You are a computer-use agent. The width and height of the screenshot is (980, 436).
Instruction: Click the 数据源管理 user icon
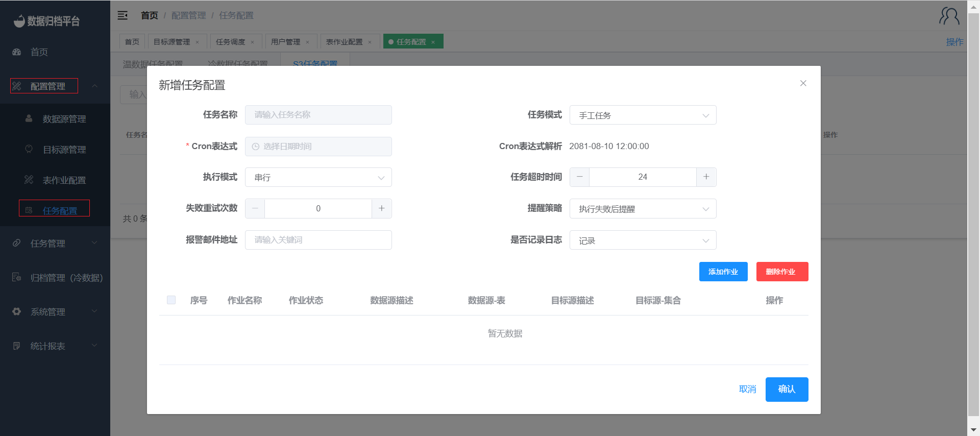click(29, 118)
